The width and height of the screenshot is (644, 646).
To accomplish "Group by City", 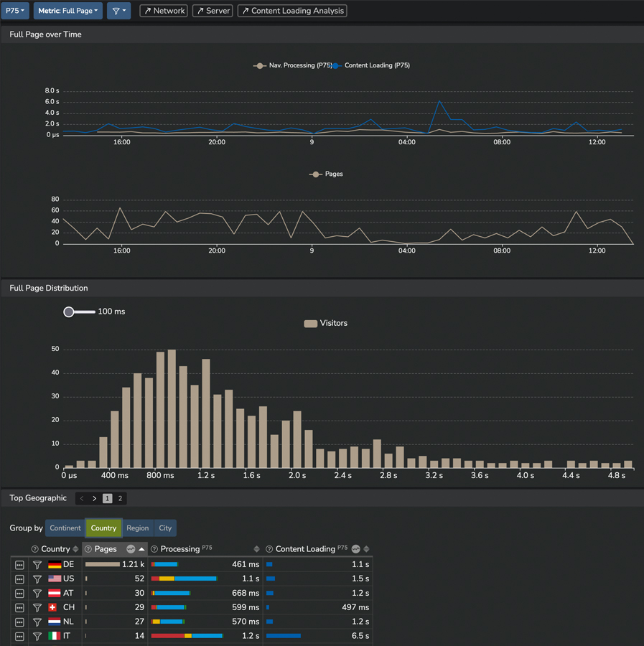I will (165, 528).
